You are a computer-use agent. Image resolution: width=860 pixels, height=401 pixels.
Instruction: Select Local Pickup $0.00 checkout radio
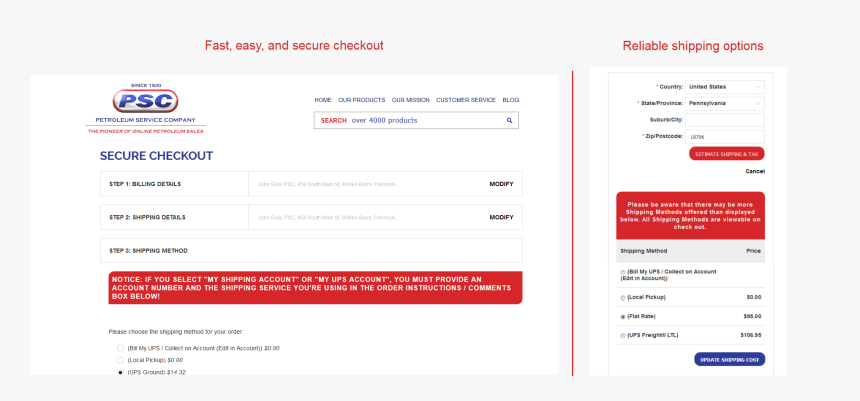(x=120, y=360)
